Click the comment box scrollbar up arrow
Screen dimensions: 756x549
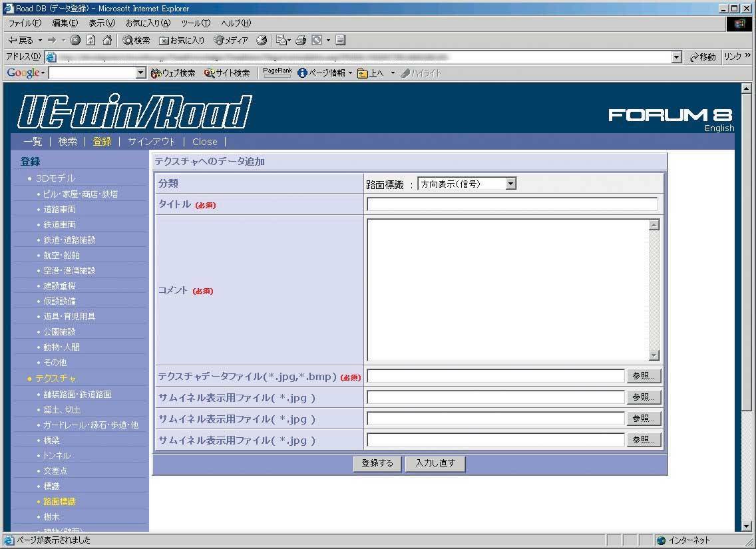(x=654, y=225)
